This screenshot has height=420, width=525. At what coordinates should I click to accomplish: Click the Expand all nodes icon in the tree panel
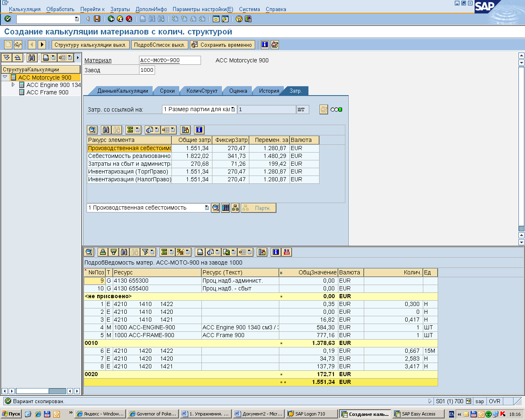point(7,57)
